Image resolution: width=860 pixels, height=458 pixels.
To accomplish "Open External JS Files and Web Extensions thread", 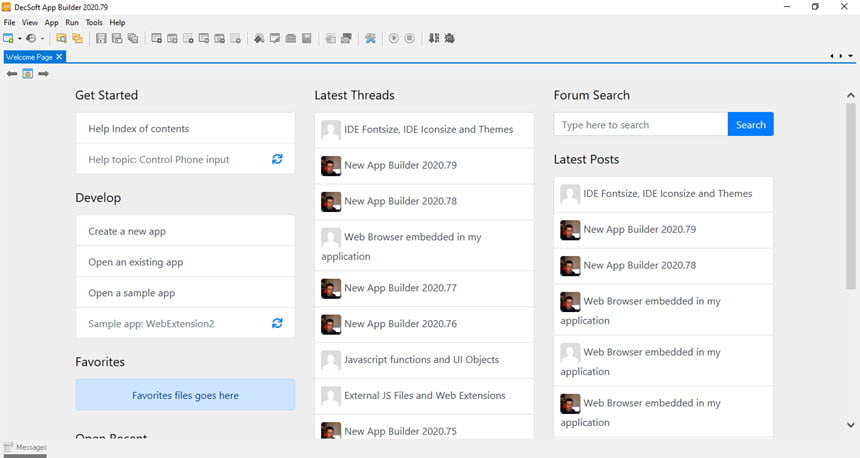I will point(424,396).
